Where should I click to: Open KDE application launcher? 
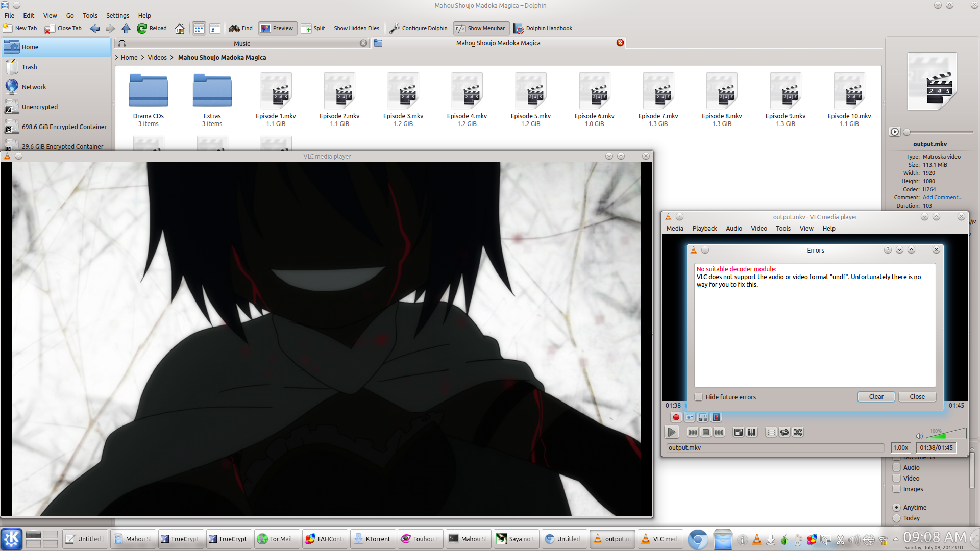pos(12,539)
